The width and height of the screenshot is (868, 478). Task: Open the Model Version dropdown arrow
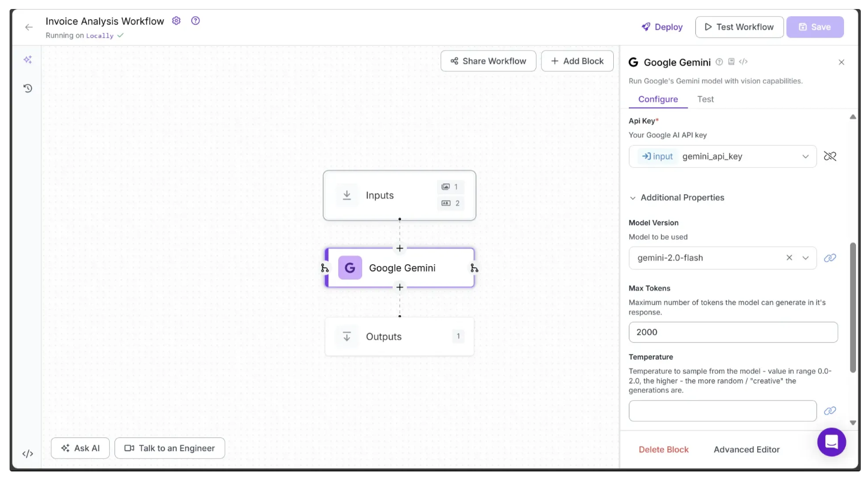pyautogui.click(x=806, y=258)
